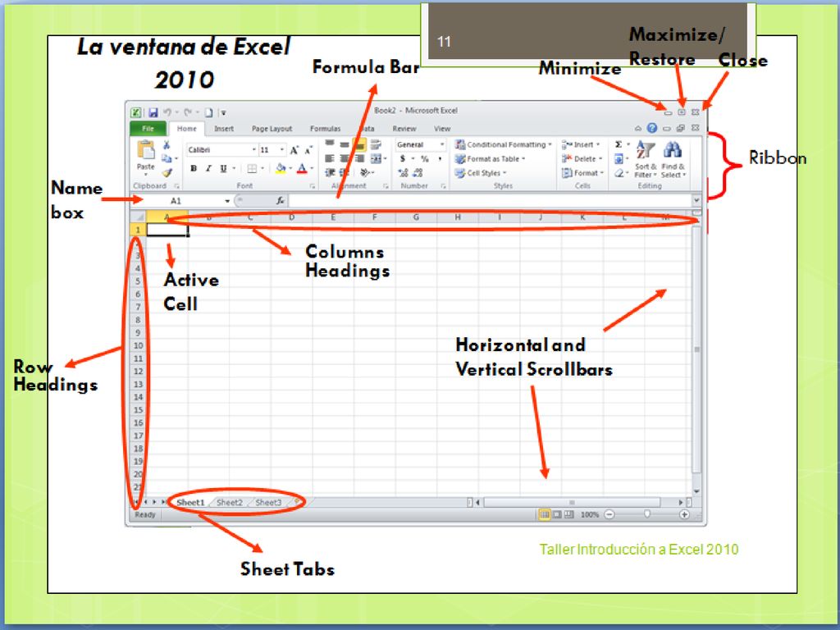Click Delete button in Cells group
Image resolution: width=840 pixels, height=630 pixels.
pyautogui.click(x=582, y=158)
